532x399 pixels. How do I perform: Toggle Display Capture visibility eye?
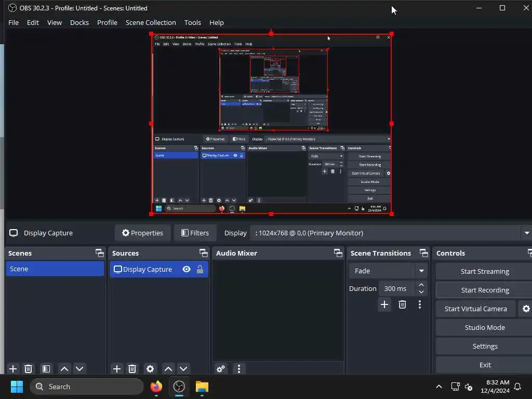tap(187, 270)
